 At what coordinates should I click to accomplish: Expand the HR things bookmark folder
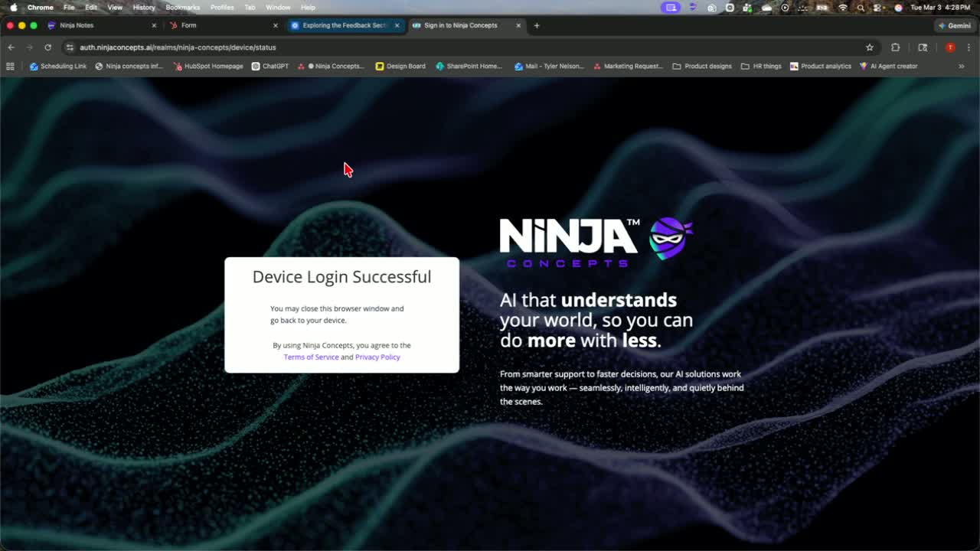[761, 67]
